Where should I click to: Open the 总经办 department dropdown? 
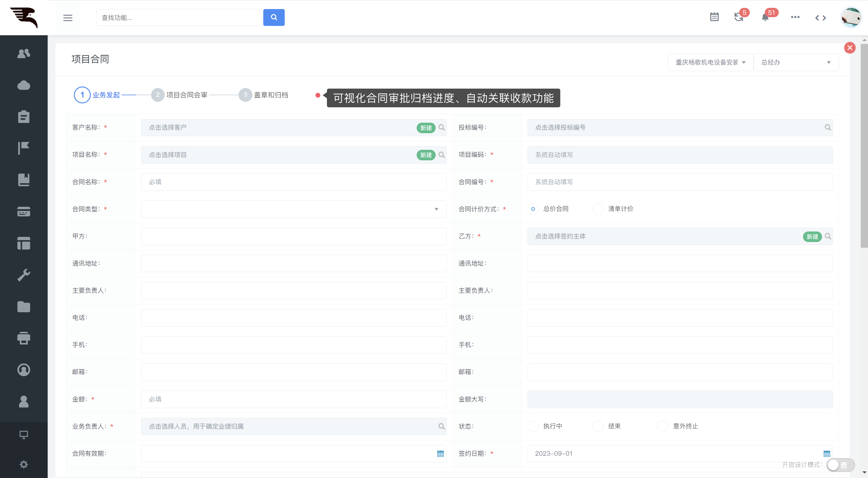[796, 62]
